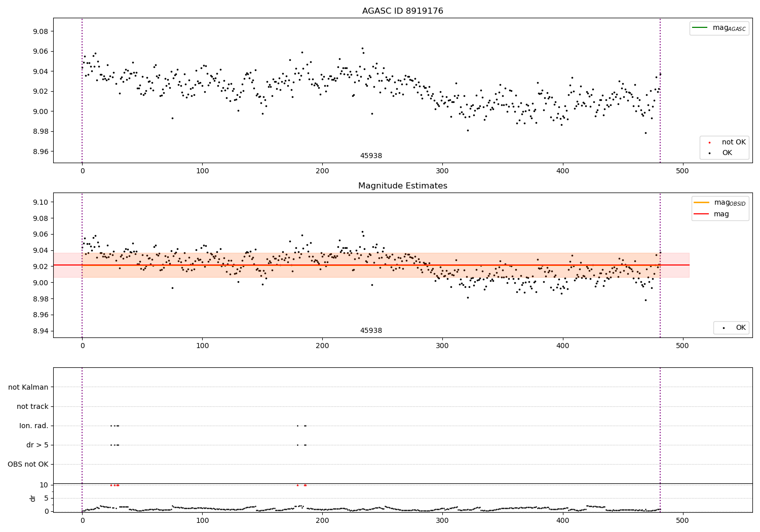Image resolution: width=760 pixels, height=532 pixels.
Task: Click the "9.02" y tick in Magnitude Estimates plot
Action: (40, 267)
